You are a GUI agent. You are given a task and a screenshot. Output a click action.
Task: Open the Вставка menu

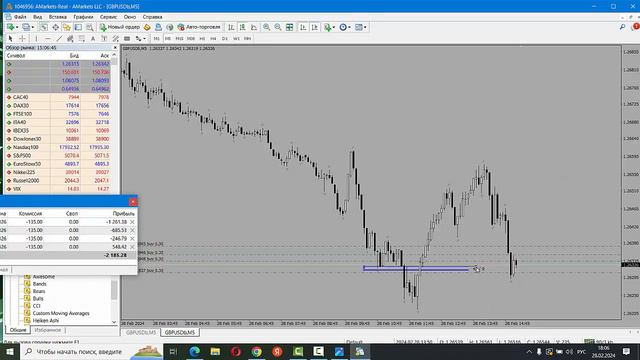tap(58, 17)
